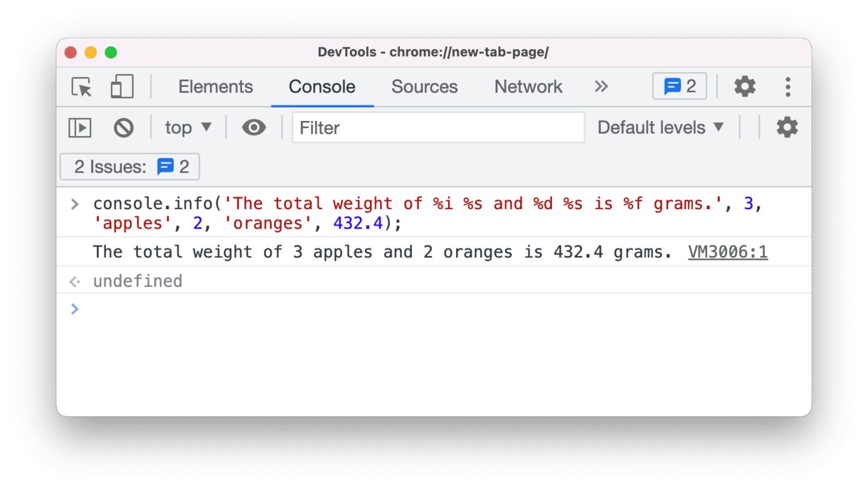This screenshot has width=868, height=491.
Task: Open DevTools settings gear in the tab bar
Action: pos(744,87)
